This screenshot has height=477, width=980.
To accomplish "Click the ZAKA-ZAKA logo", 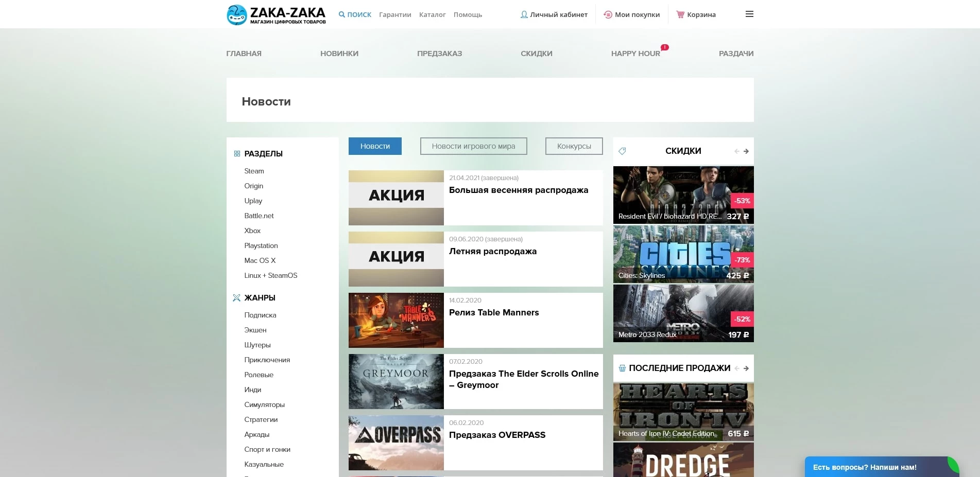I will (276, 14).
